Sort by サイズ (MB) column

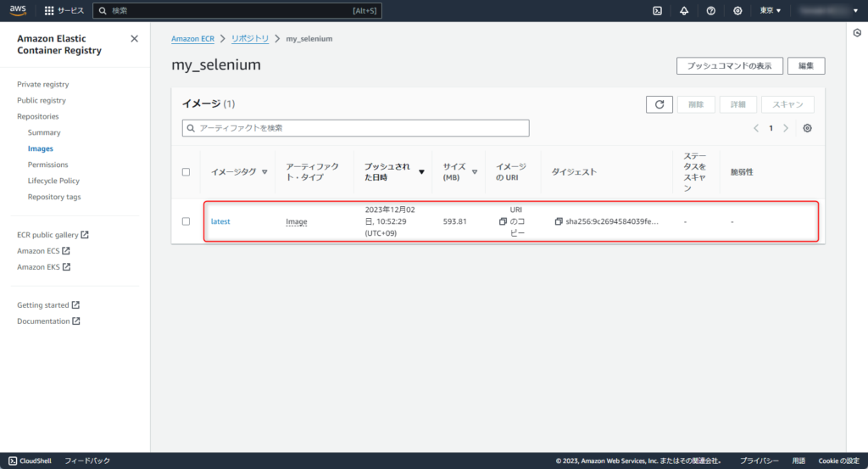pos(459,172)
